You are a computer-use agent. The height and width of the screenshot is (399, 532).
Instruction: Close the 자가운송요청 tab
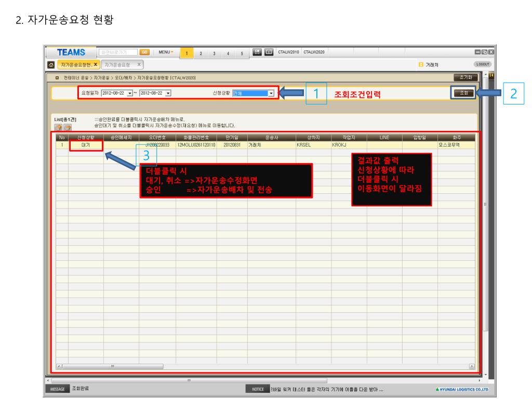coord(139,64)
